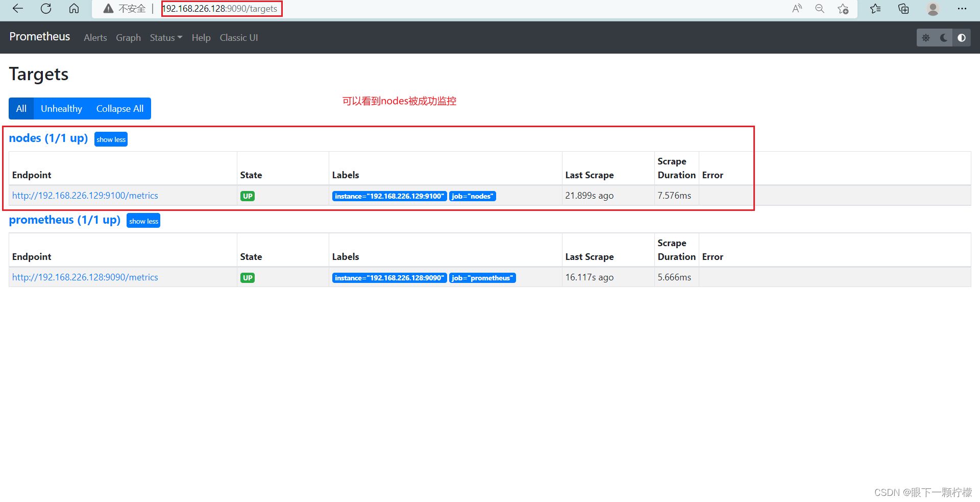
Task: Go to browser home icon
Action: coord(74,9)
